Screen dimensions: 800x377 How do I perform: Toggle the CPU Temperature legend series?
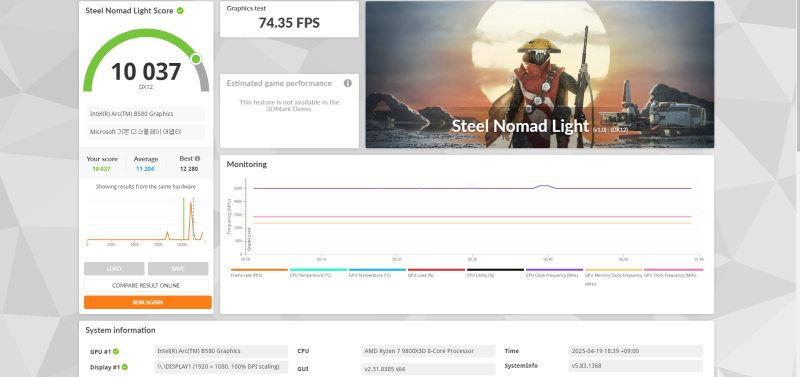coord(318,272)
